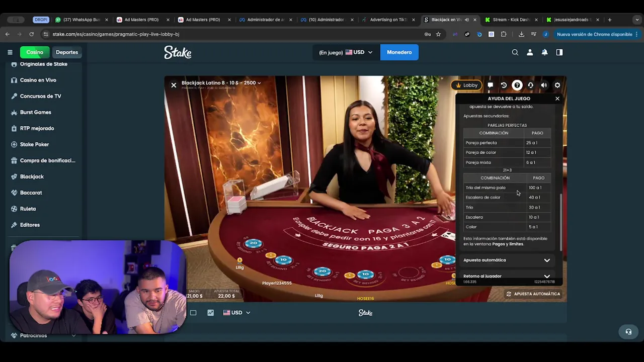
Task: Open Casino en Vivo sidebar icon
Action: [14, 80]
